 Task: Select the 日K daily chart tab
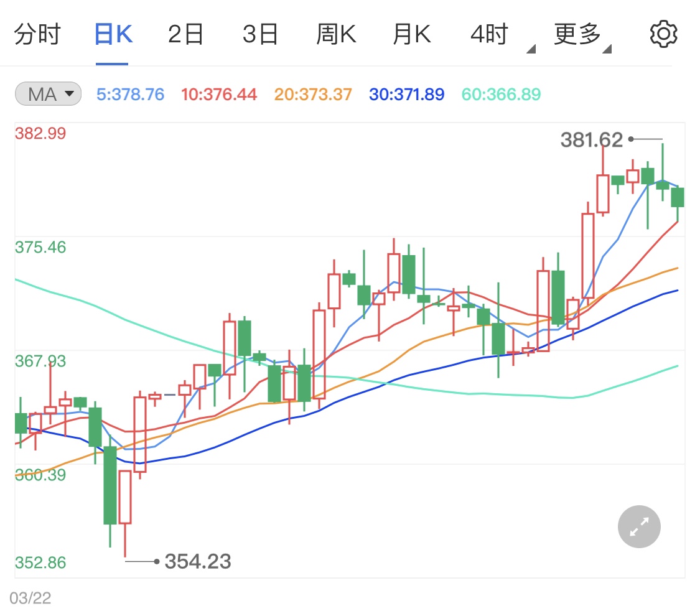[x=113, y=34]
